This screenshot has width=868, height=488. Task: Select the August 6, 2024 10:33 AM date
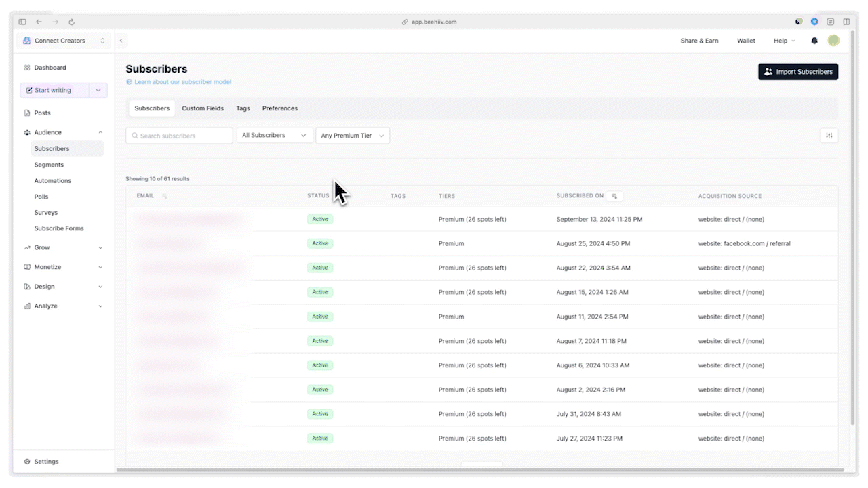click(593, 366)
